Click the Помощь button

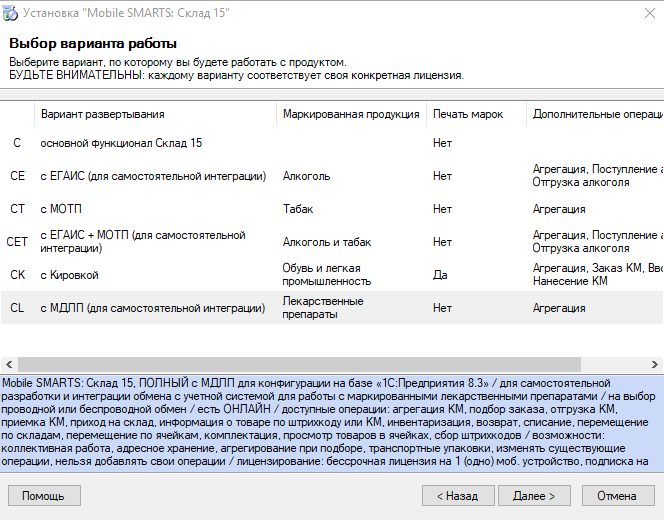coord(44,495)
